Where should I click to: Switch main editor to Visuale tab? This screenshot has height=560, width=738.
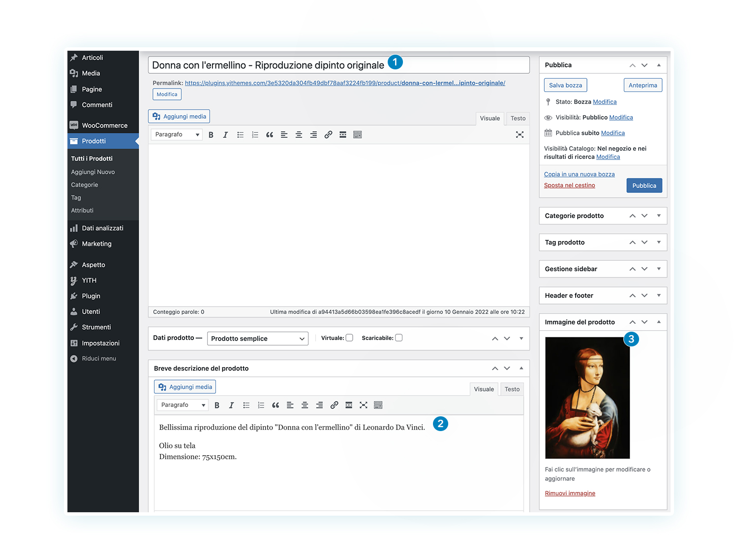[x=490, y=119]
